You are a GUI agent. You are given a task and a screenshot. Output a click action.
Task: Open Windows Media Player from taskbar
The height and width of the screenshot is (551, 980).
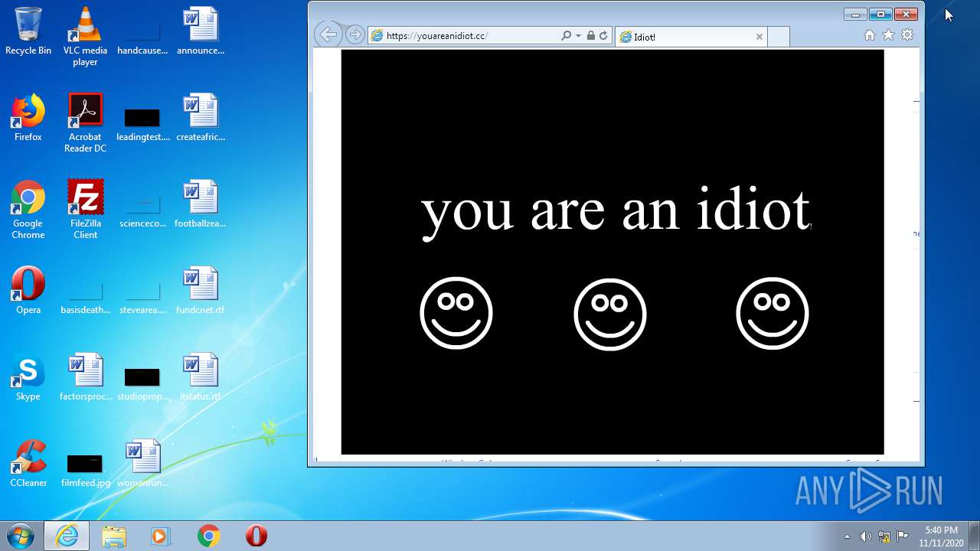tap(161, 536)
